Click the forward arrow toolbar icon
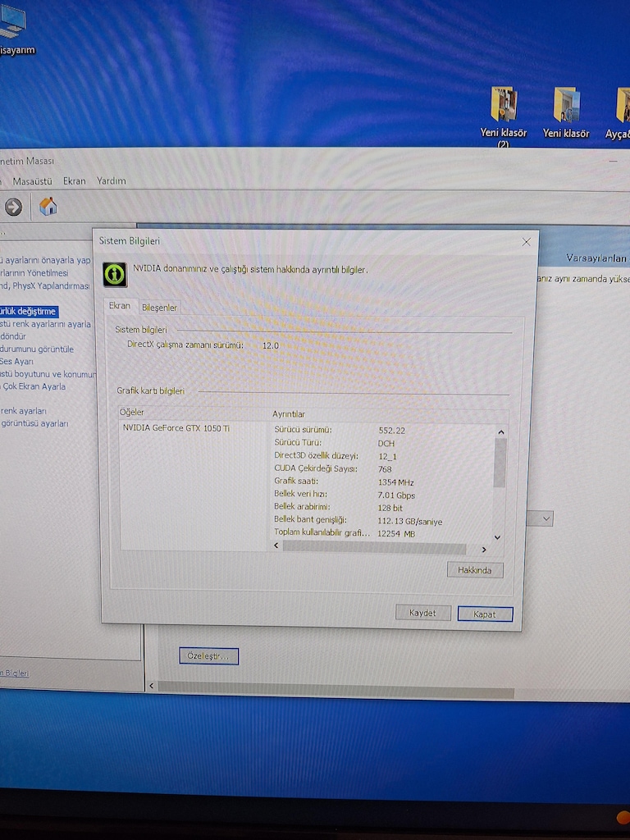Screen dimensions: 630x840 tap(13, 207)
